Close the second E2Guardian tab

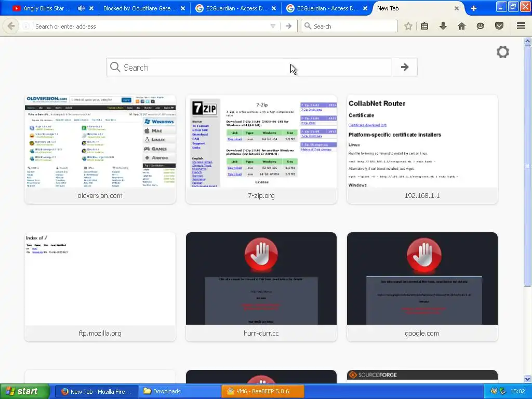[365, 8]
